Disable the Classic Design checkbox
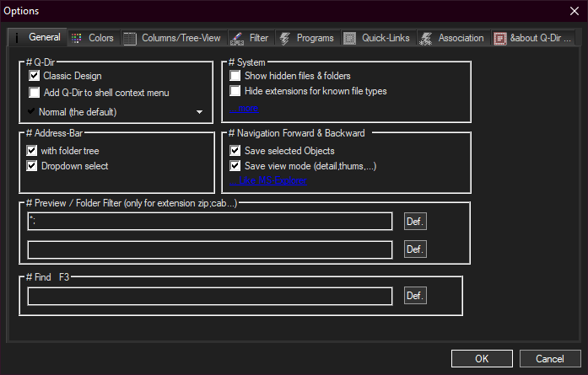The height and width of the screenshot is (375, 588). (x=35, y=76)
